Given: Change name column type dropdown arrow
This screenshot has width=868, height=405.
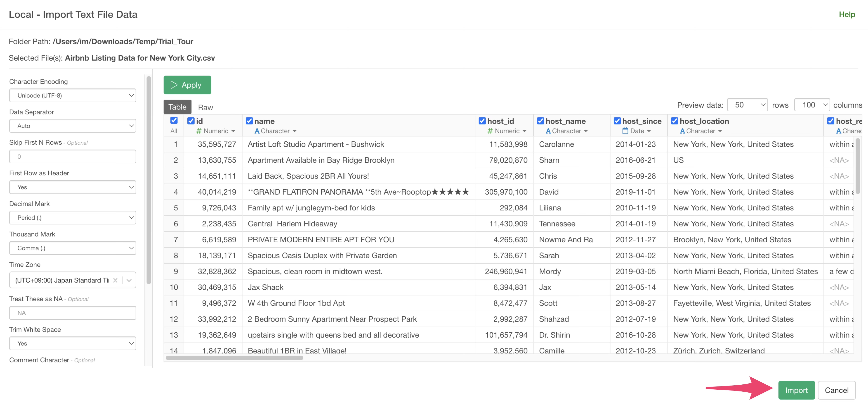Looking at the screenshot, I should pos(295,131).
